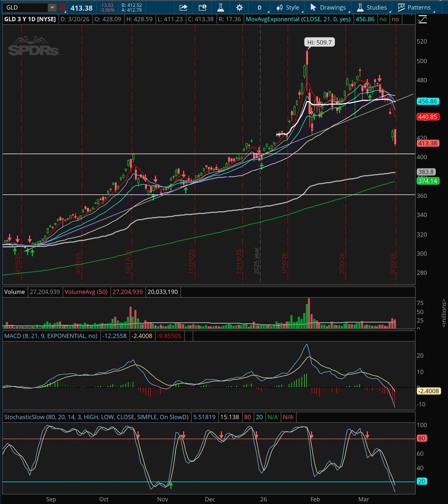Click the 11/21/25 expiration date marker

tap(191, 262)
